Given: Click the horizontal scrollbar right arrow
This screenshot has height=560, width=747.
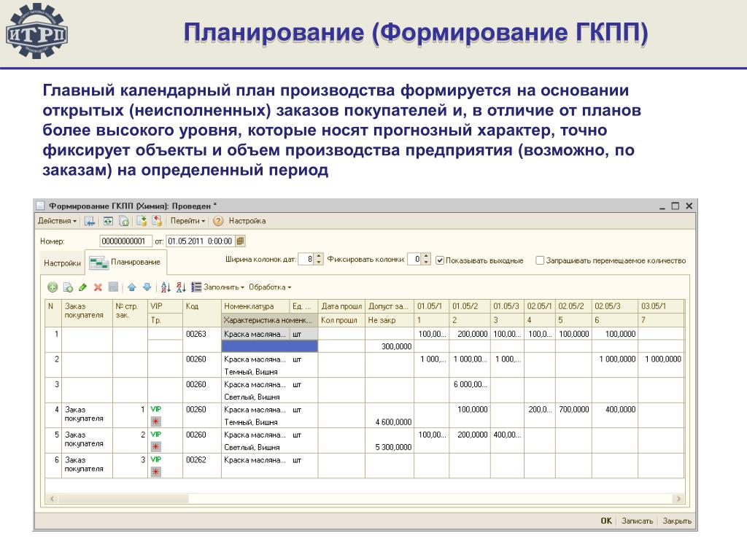Looking at the screenshot, I should point(678,499).
